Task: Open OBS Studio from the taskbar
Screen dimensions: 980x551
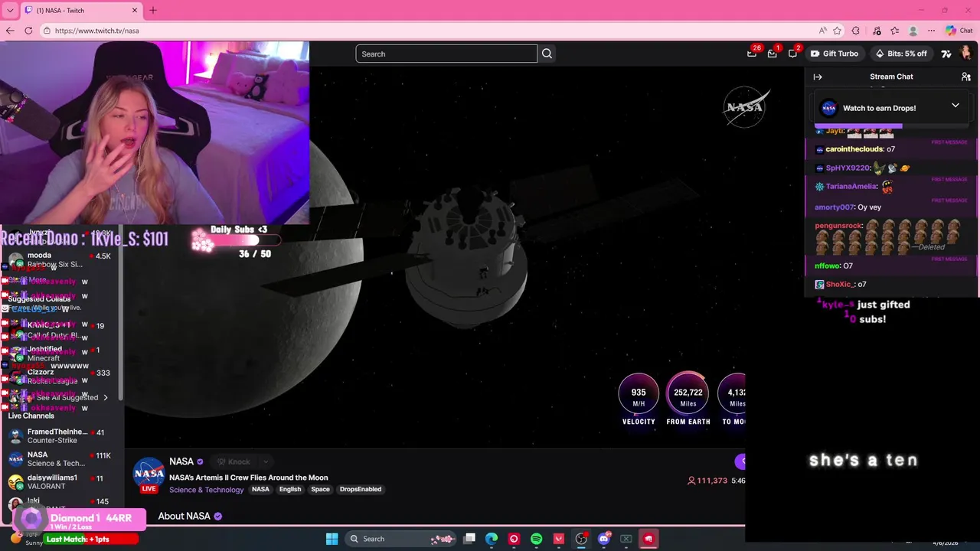Action: pos(581,539)
